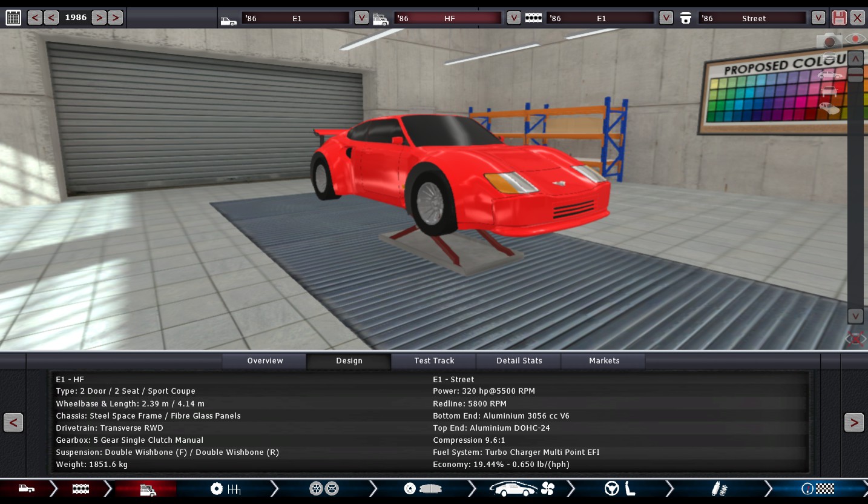Select the '86 E1 car model field
This screenshot has height=504, width=868.
296,18
